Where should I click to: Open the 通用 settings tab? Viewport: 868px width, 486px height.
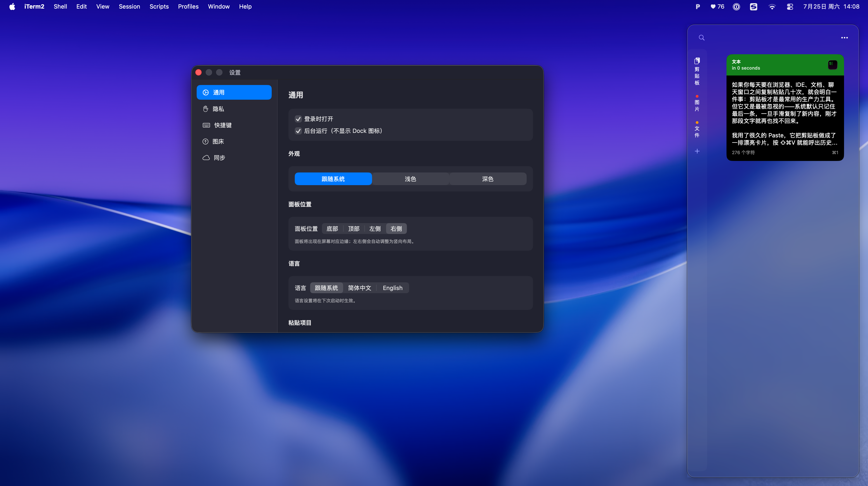(234, 92)
